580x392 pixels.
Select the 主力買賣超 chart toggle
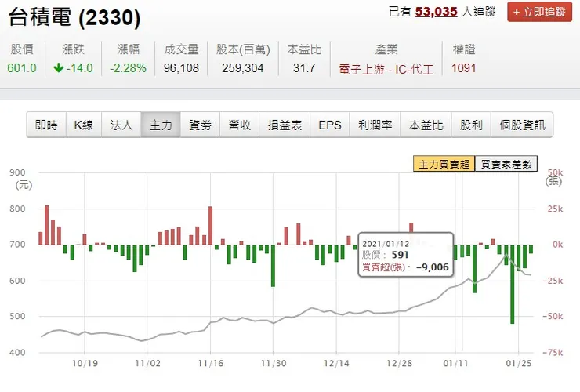coord(444,164)
